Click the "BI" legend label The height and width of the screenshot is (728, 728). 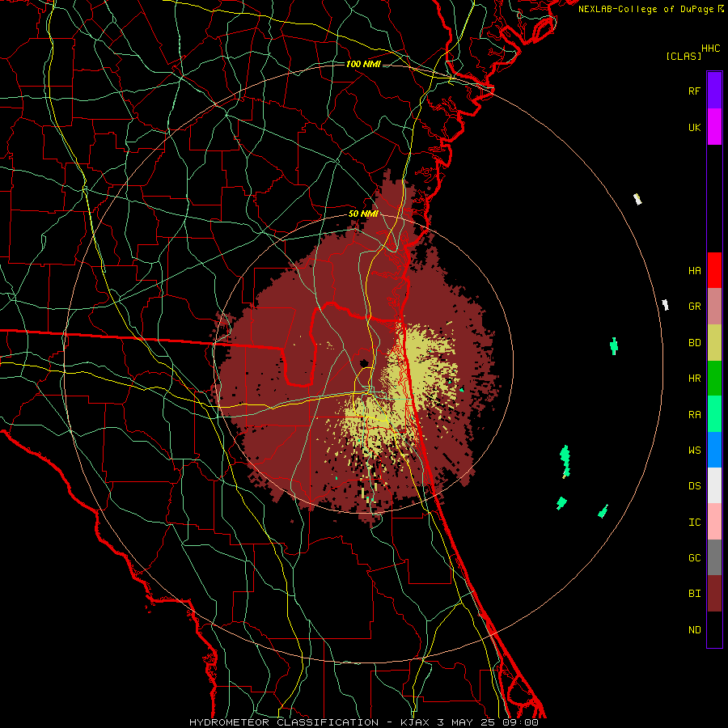coord(694,594)
